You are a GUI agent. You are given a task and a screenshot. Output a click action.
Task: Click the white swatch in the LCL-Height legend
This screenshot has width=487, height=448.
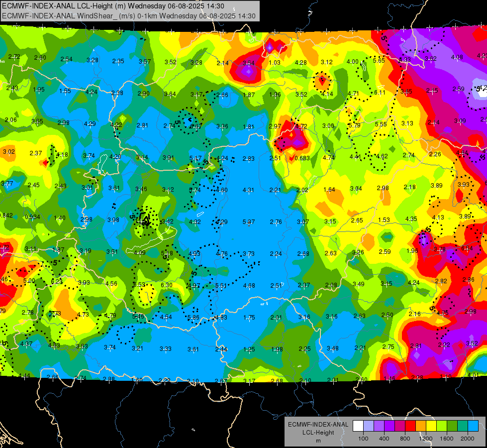(x=358, y=426)
